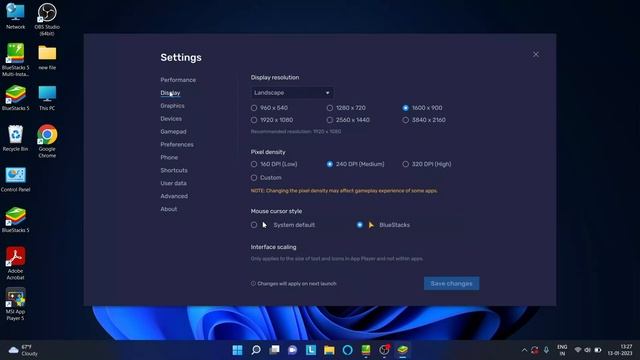The width and height of the screenshot is (640, 360).
Task: Open Wi-Fi network icon in system tray
Action: (578, 350)
